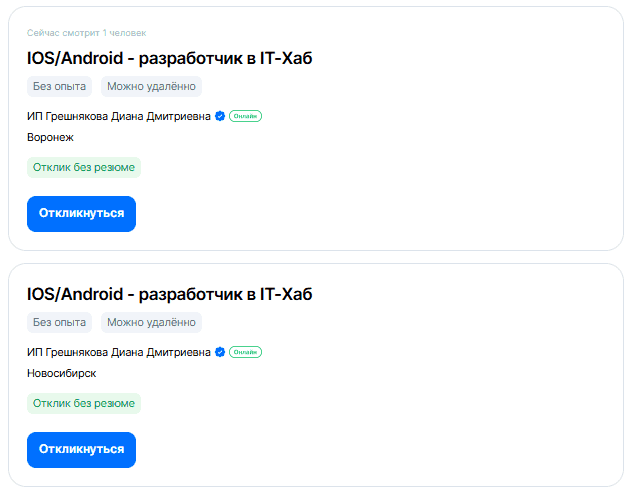630x492 pixels.
Task: Click Можно удалённо tag in Воронеж vacancy
Action: 151,86
